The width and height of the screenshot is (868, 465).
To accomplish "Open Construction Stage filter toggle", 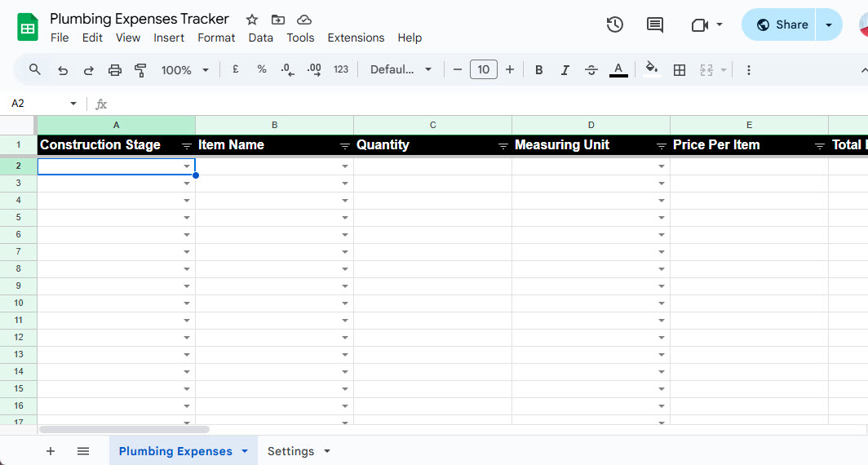I will [187, 145].
